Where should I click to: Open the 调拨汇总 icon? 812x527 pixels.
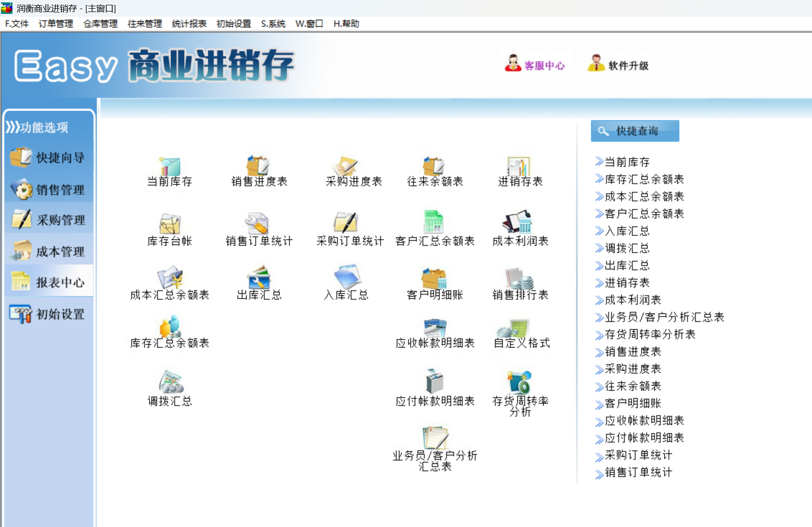pyautogui.click(x=171, y=381)
